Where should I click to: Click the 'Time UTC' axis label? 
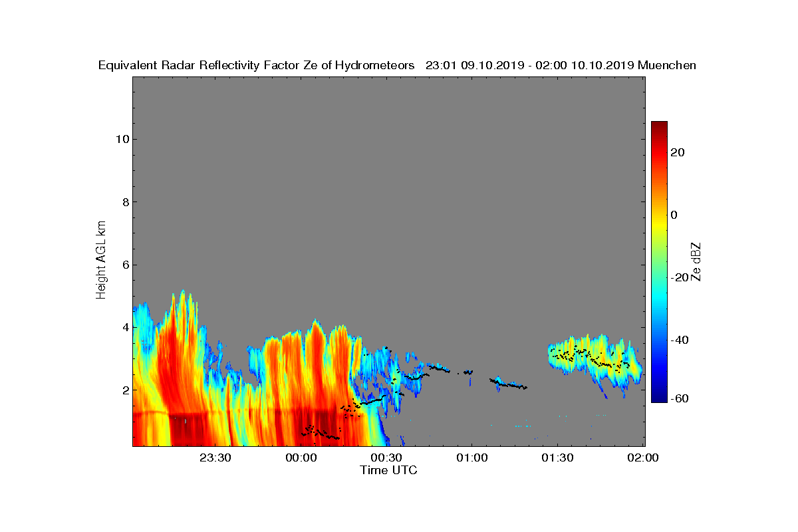389,470
